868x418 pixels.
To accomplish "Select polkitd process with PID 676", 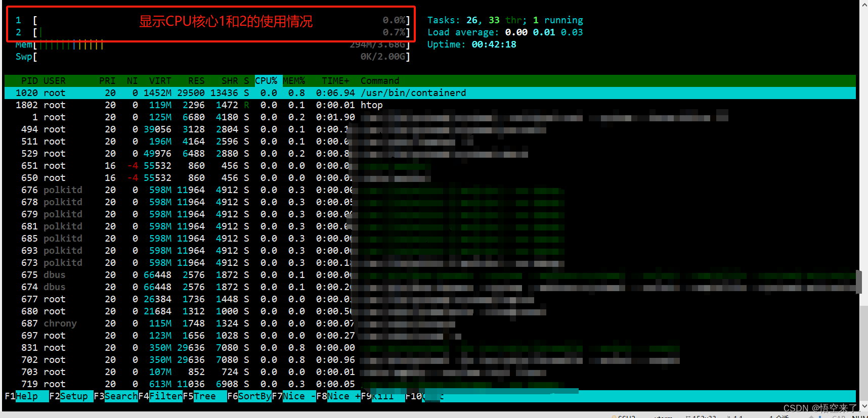I will [x=430, y=190].
